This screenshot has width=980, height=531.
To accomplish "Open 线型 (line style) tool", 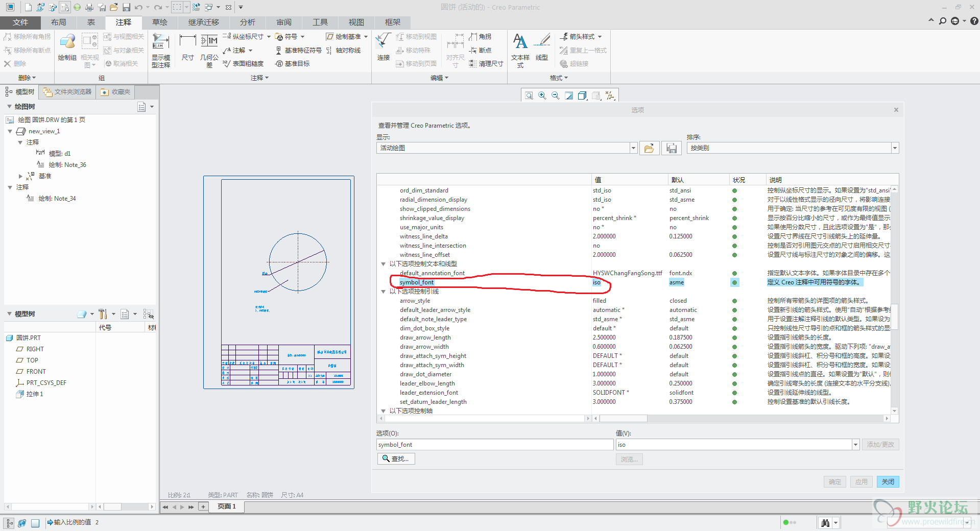I will point(542,47).
